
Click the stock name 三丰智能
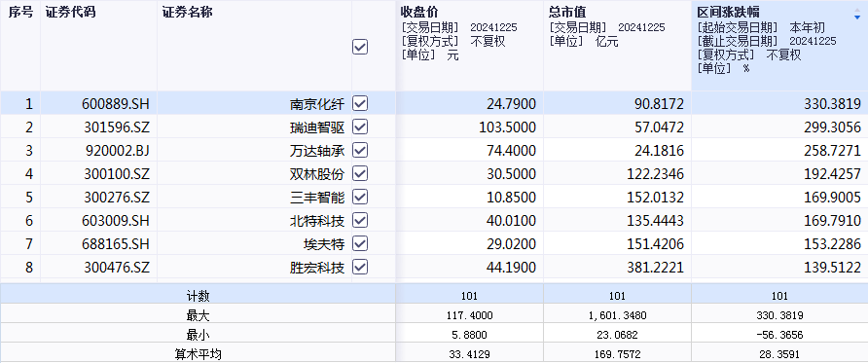click(317, 198)
